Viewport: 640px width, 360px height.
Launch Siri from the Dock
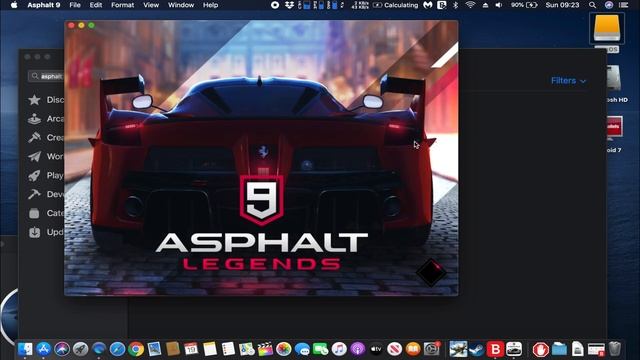click(62, 349)
